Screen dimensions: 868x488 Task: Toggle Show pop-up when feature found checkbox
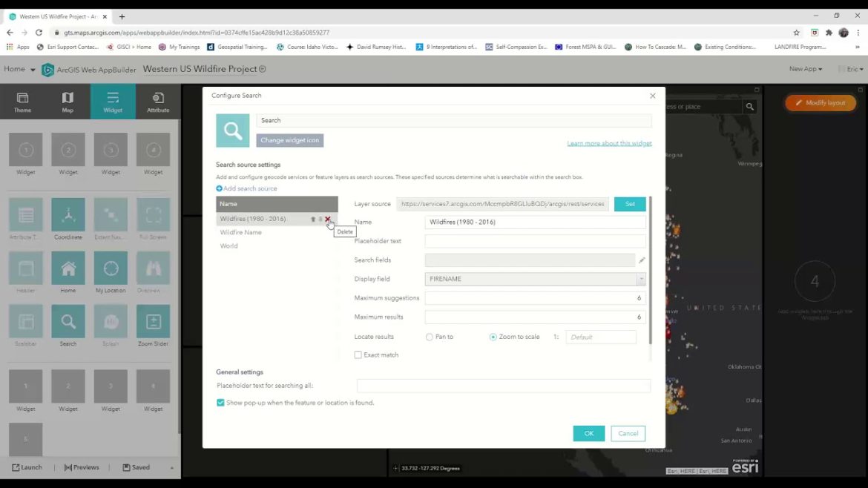[x=220, y=403]
